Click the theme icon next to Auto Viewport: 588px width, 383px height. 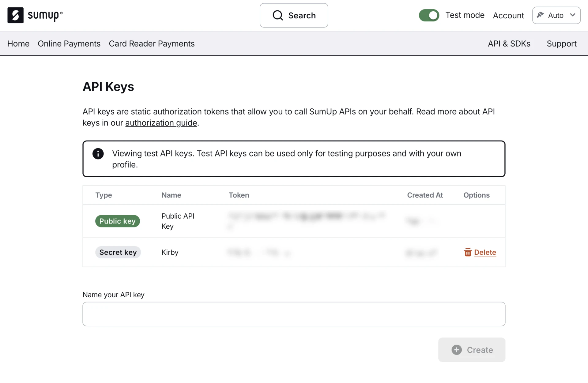coord(541,15)
